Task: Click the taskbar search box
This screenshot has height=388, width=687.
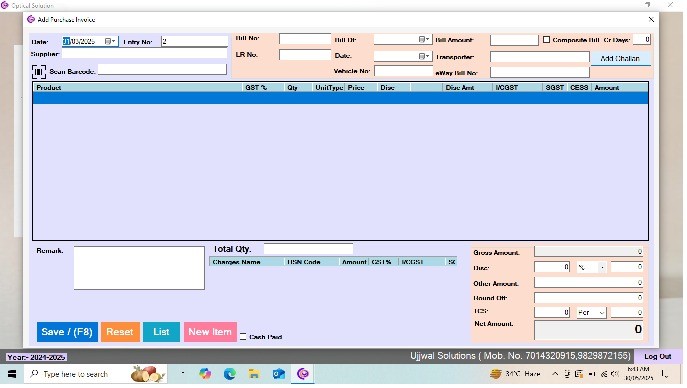Action: click(96, 374)
